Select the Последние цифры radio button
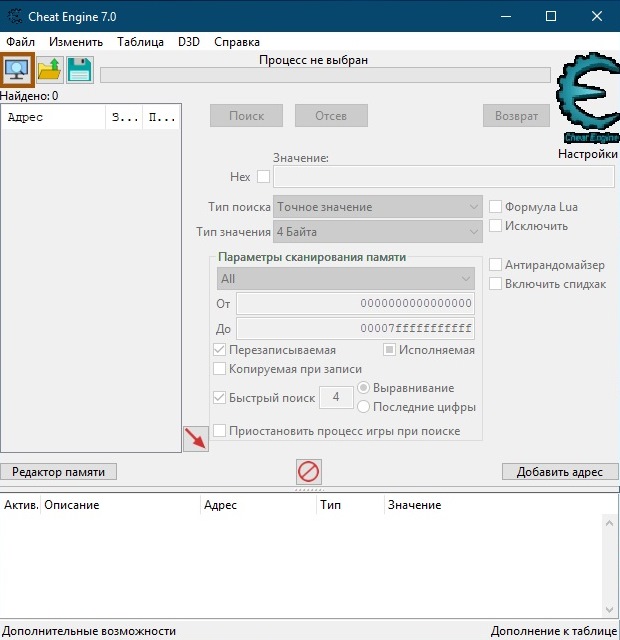Image resolution: width=620 pixels, height=640 pixels. tap(365, 407)
